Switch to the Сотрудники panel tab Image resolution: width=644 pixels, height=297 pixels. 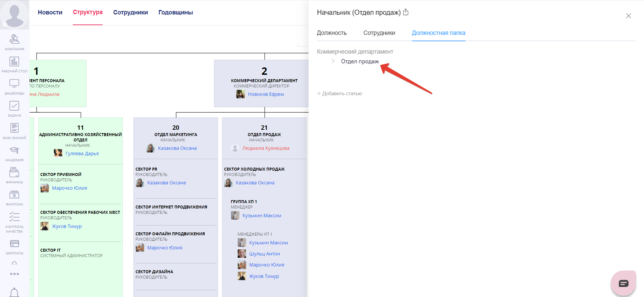point(379,33)
